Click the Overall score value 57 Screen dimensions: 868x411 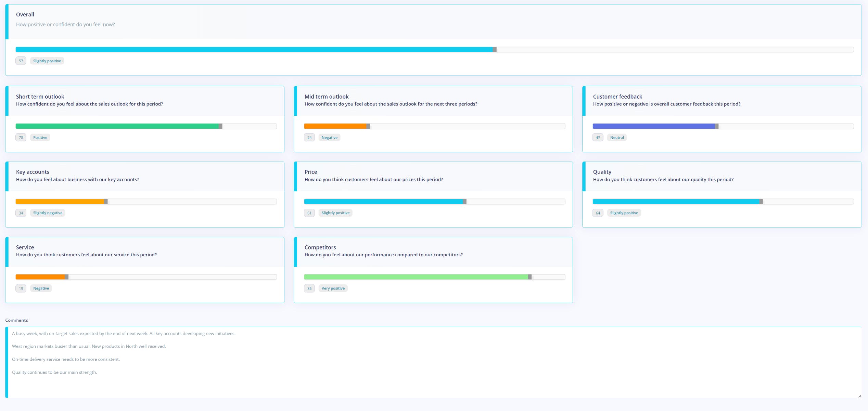(x=21, y=61)
